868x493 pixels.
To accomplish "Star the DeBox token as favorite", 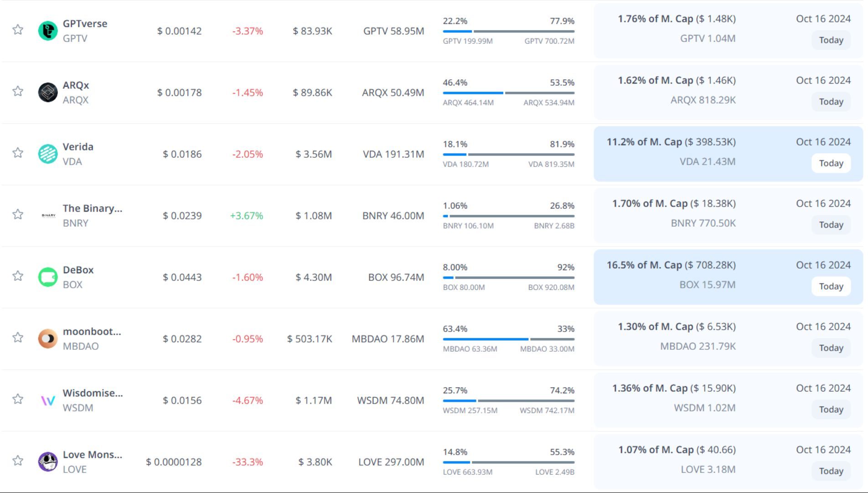I will click(x=18, y=276).
